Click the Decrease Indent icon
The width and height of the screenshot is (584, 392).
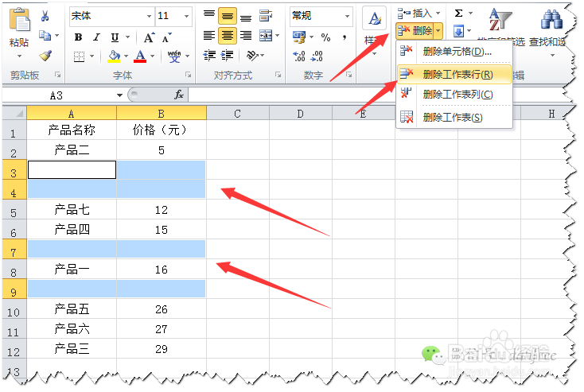(209, 56)
